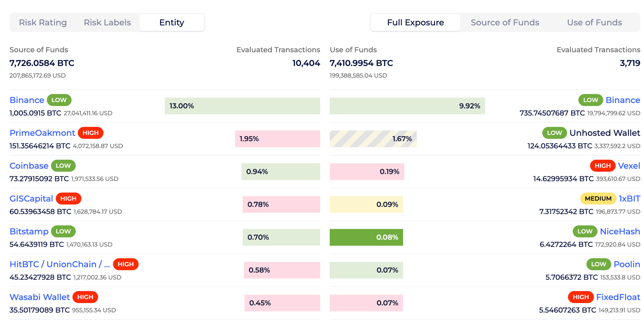Switch to Source of Funds view
Image resolution: width=644 pixels, height=329 pixels.
click(505, 23)
